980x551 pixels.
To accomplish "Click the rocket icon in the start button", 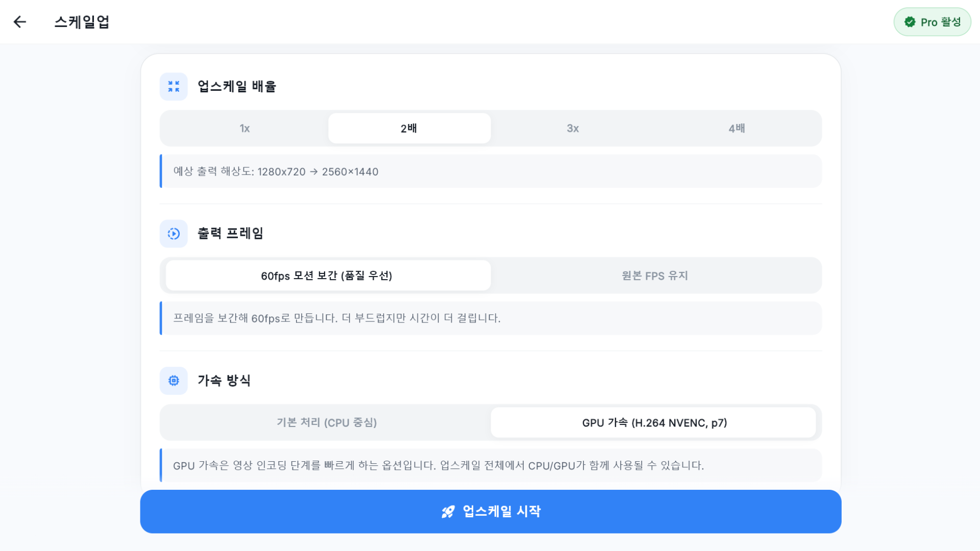I will coord(447,512).
